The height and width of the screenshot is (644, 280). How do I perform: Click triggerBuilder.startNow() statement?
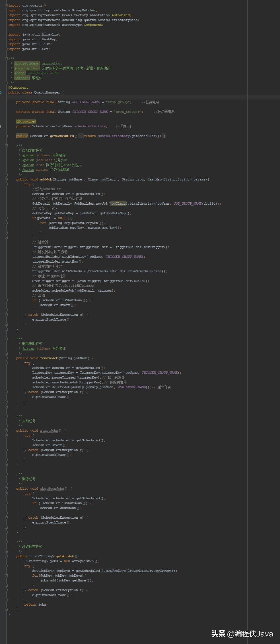[58, 261]
